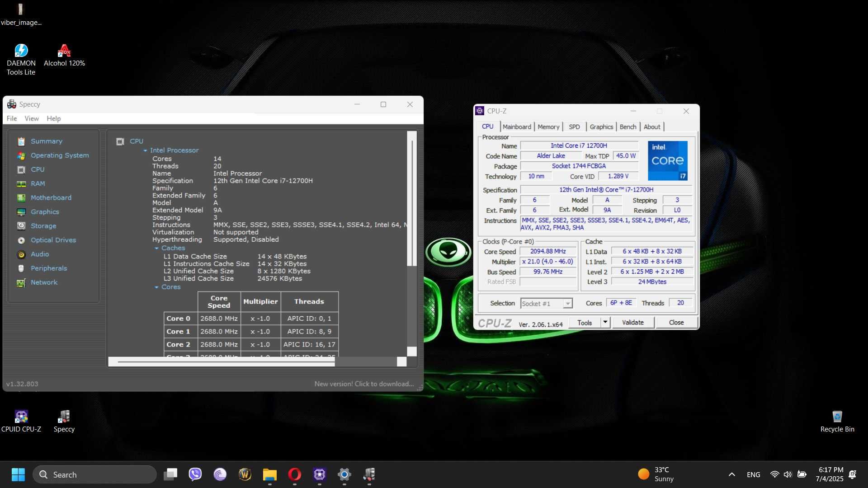Open Windows Start menu
The width and height of the screenshot is (868, 488).
(18, 474)
